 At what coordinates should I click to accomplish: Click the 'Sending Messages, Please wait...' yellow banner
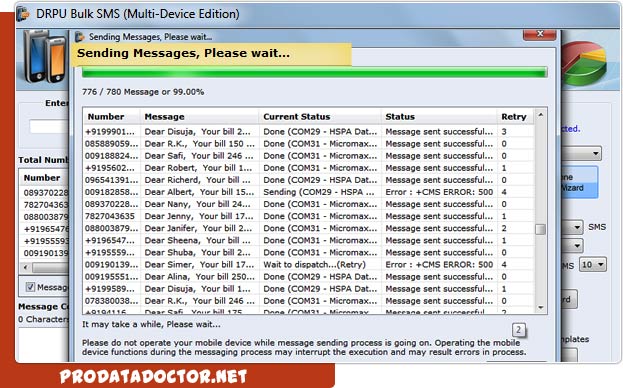(211, 54)
